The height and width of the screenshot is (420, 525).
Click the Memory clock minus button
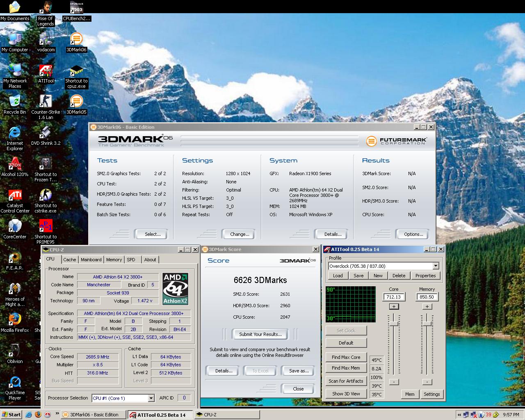(x=427, y=382)
